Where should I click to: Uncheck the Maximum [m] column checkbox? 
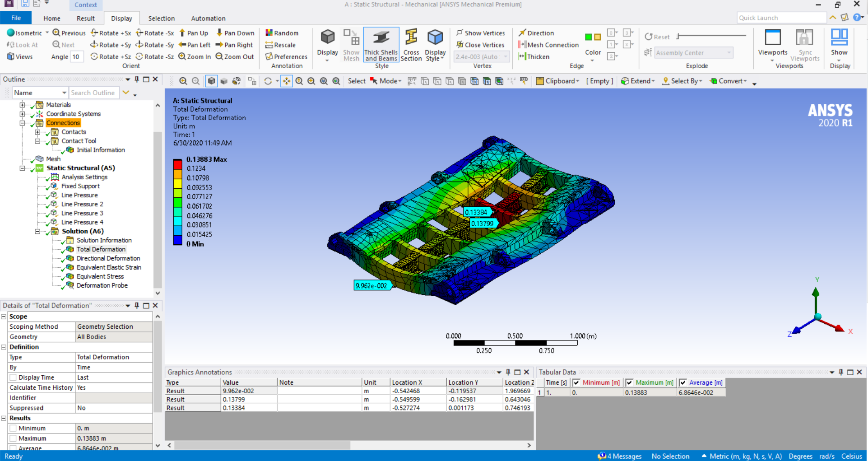click(629, 382)
